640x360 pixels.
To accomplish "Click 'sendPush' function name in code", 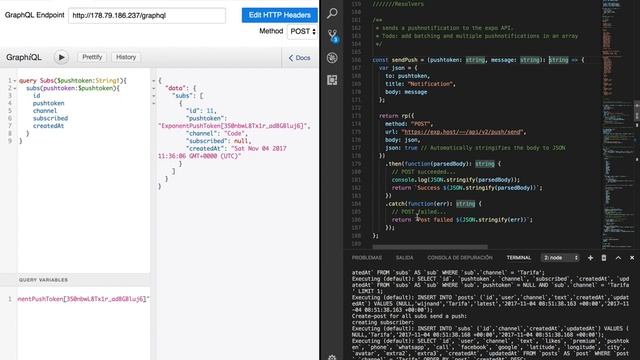I will click(404, 60).
